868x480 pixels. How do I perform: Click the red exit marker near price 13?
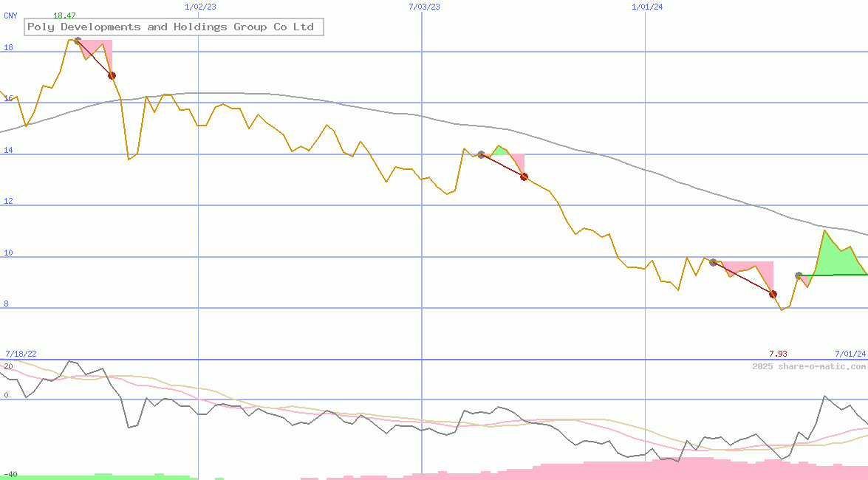pos(524,176)
